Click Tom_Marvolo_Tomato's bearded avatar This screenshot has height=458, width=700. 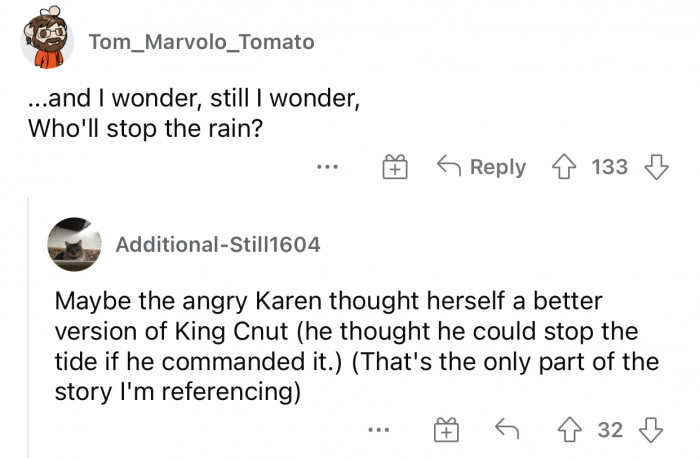pos(48,37)
